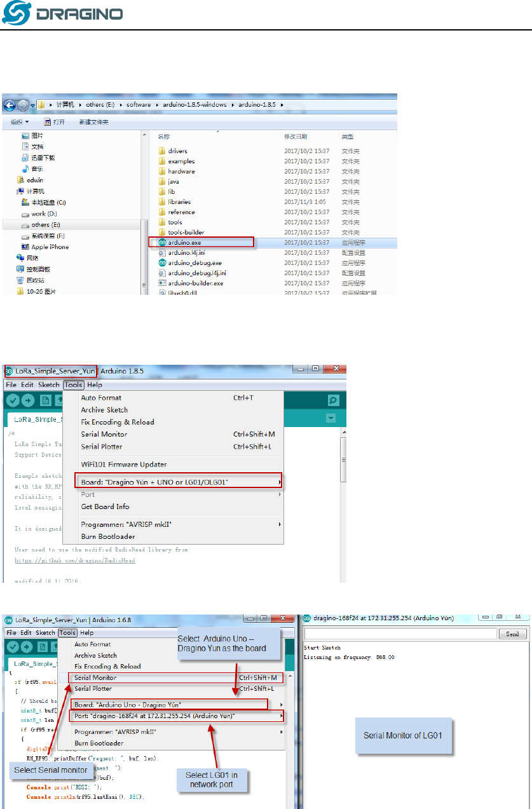532x809 pixels.
Task: Select 回收站 in the sidebar
Action: [31, 280]
